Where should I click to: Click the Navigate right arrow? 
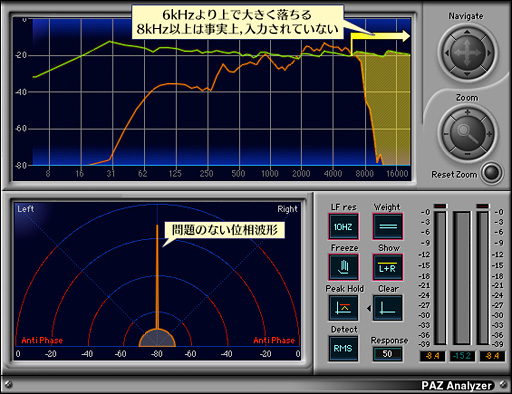(x=489, y=53)
